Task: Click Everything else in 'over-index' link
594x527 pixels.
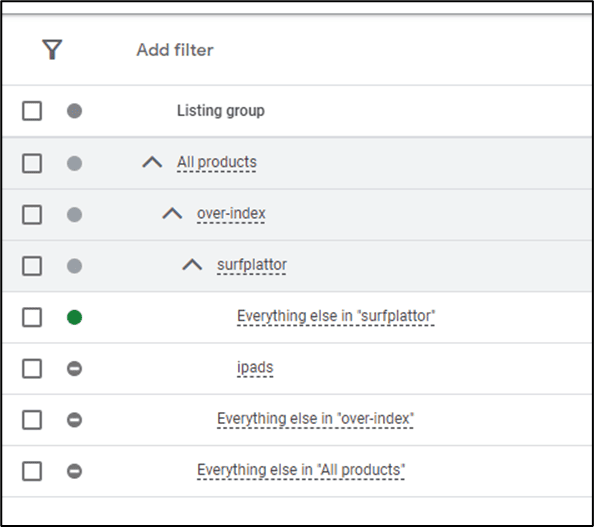Action: coord(316,419)
